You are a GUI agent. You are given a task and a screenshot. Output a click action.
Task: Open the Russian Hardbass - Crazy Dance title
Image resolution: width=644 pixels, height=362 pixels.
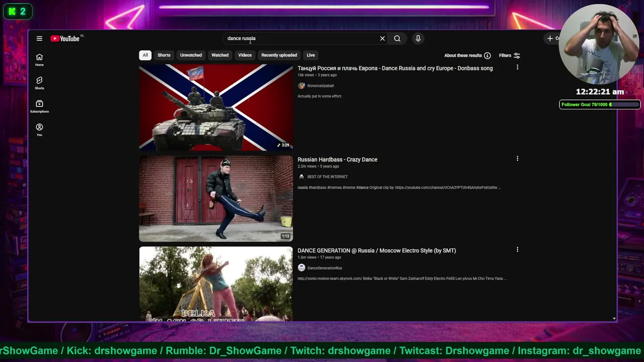(337, 159)
